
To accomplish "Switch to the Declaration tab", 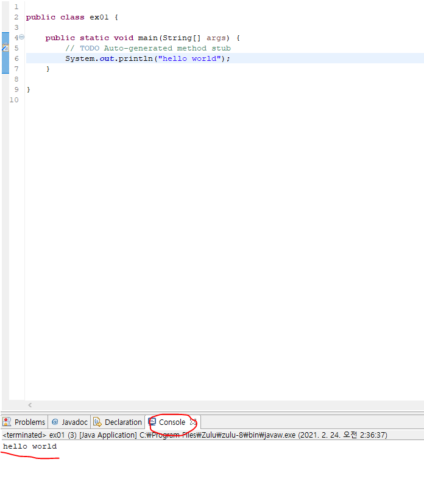I will (x=118, y=422).
